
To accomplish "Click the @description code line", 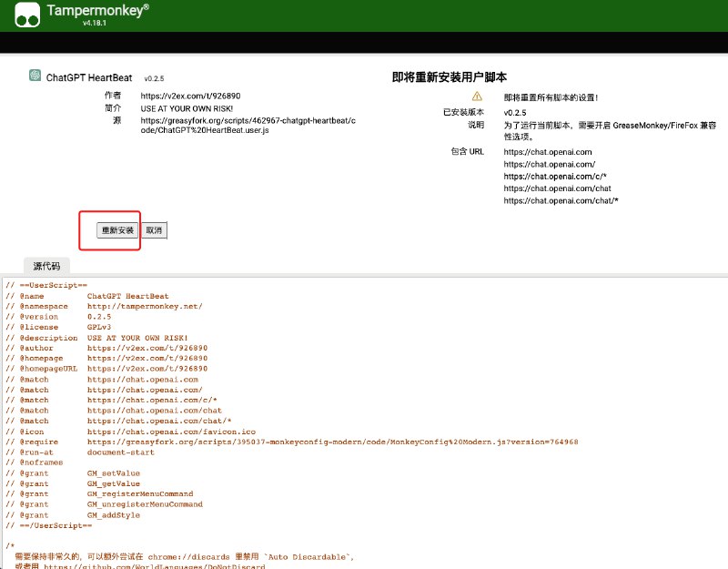I will [x=96, y=338].
